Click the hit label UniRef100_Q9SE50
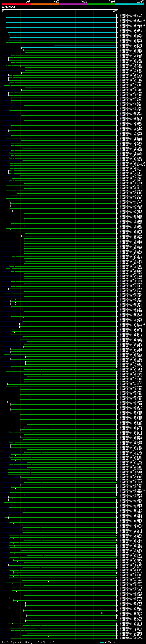 [131, 37]
